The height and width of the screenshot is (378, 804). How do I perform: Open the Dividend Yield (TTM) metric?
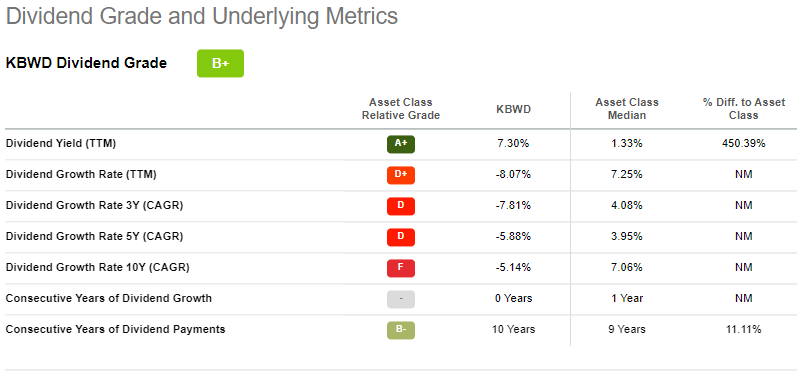coord(61,144)
